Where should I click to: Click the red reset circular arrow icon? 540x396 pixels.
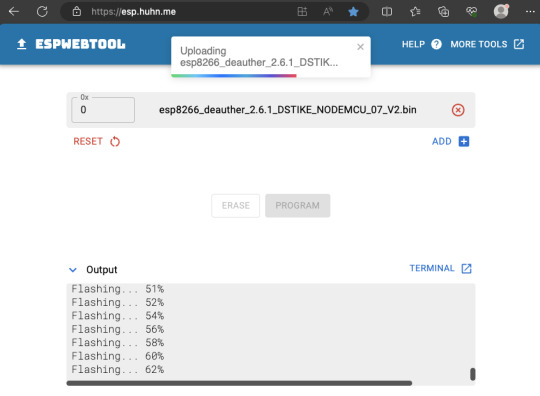tap(115, 142)
